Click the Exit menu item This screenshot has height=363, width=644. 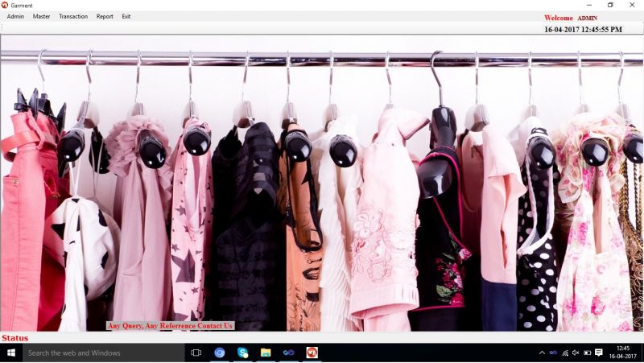coord(126,16)
